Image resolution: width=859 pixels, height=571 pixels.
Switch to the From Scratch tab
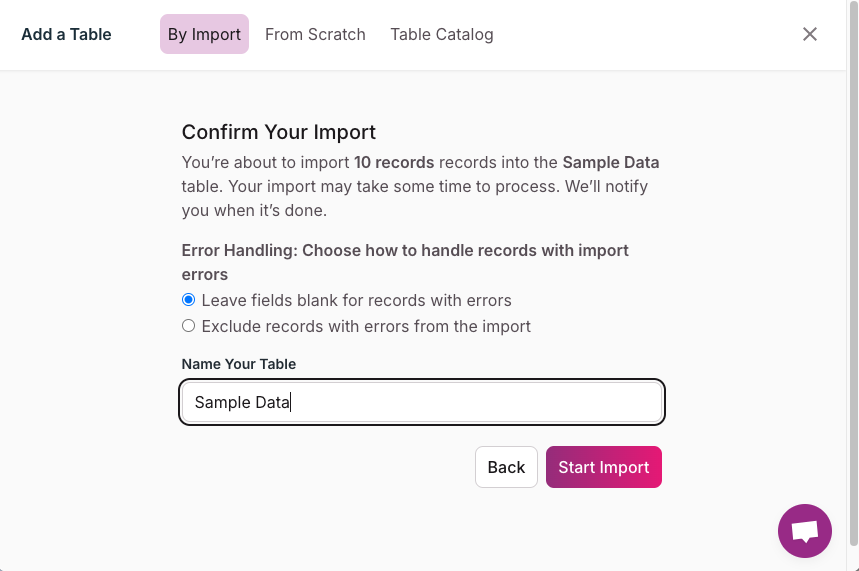[315, 34]
